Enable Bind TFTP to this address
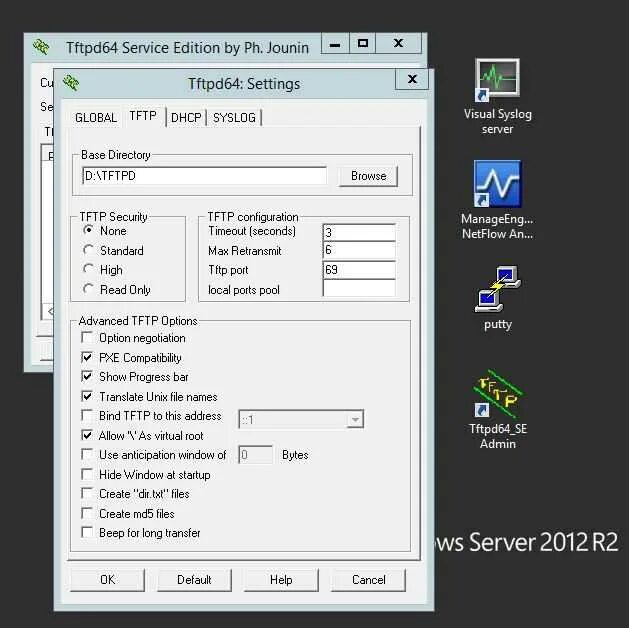Image resolution: width=629 pixels, height=628 pixels. pos(87,415)
